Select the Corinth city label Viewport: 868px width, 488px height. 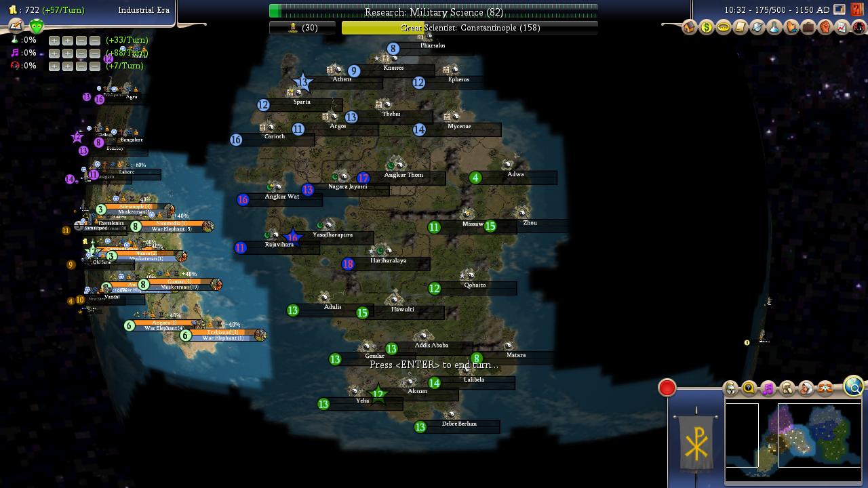[x=275, y=137]
